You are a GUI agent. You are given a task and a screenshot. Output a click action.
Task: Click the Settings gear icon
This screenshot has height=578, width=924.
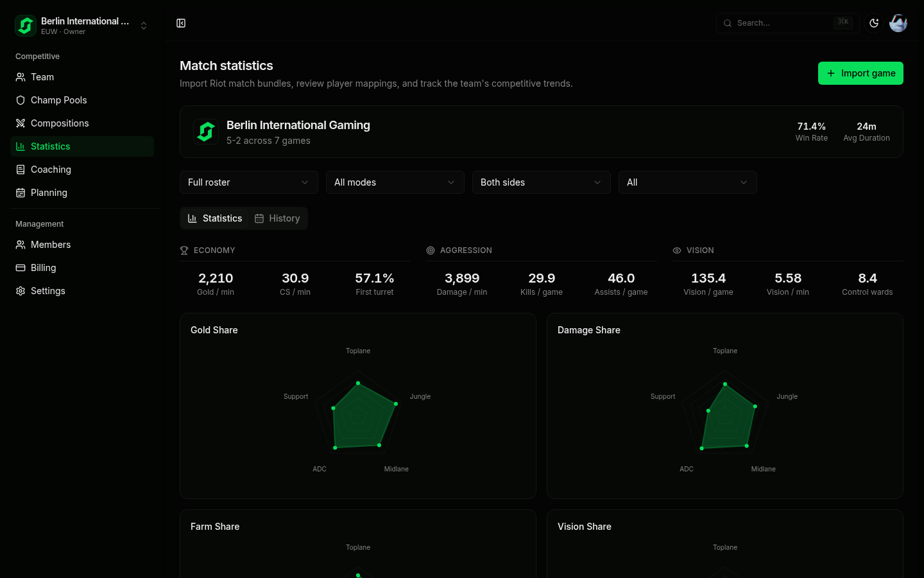click(21, 291)
